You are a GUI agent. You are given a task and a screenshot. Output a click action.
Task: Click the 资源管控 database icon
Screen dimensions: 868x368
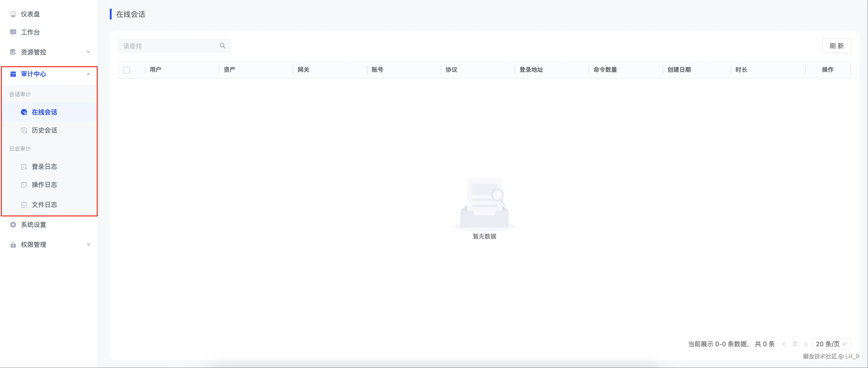(13, 52)
